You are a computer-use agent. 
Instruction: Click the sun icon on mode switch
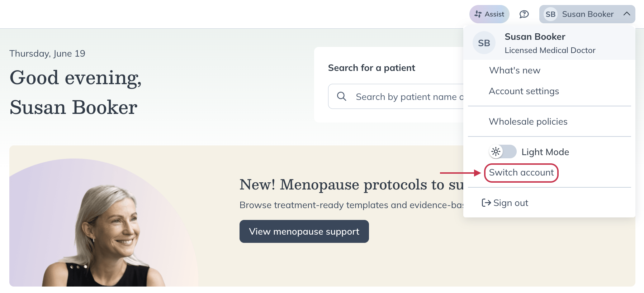(x=496, y=152)
